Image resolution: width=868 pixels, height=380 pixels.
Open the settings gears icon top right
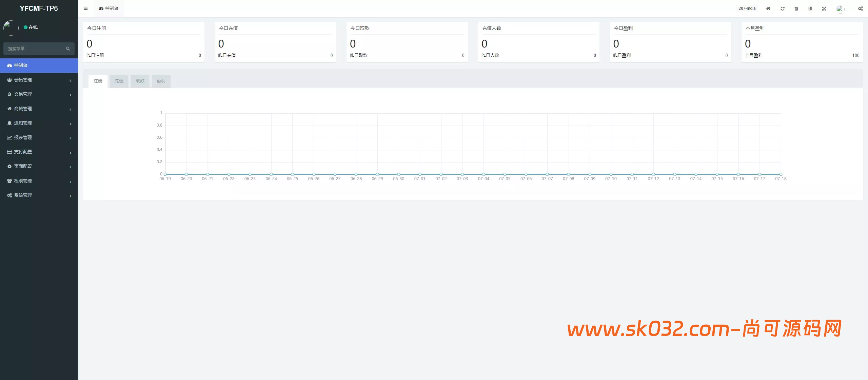pyautogui.click(x=861, y=8)
